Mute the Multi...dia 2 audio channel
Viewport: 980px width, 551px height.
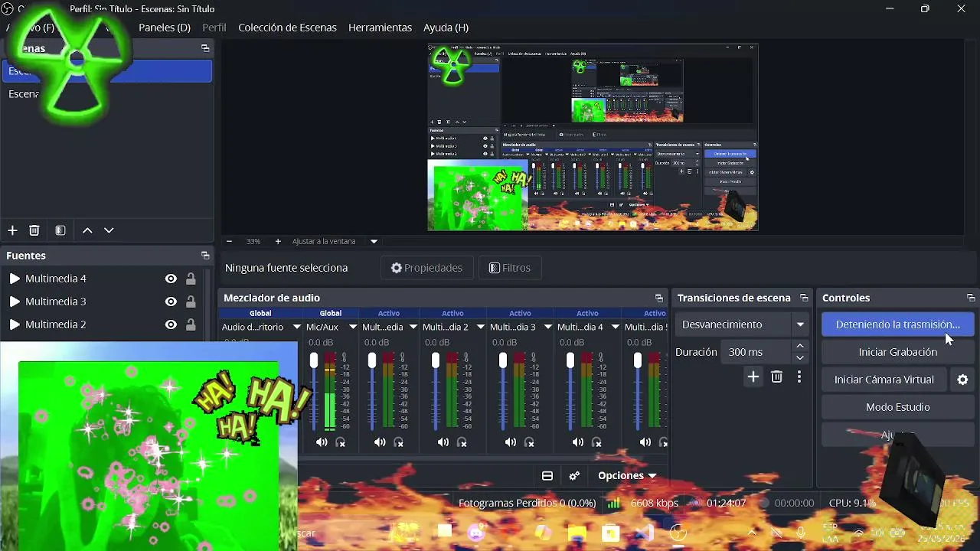click(x=443, y=442)
